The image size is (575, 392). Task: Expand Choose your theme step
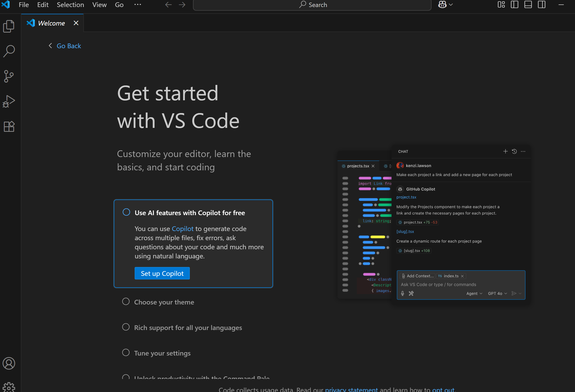point(164,302)
